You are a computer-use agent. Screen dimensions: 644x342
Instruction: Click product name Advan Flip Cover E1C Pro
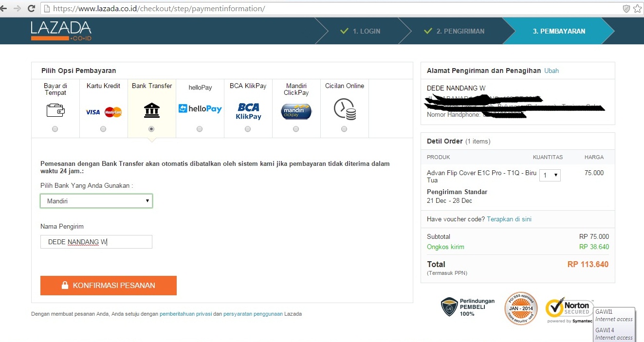pos(481,176)
